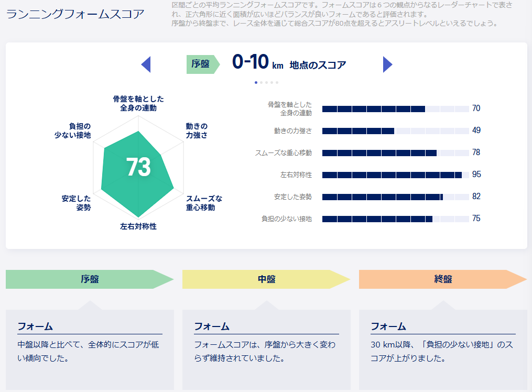
Task: Click the 左右対称性 score bar
Action: tap(395, 175)
